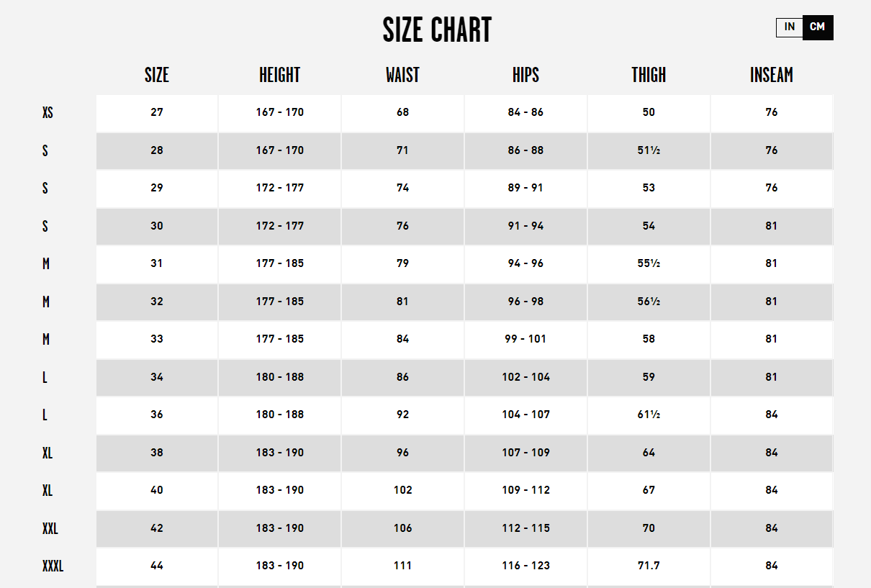Select the CM unit toggle
This screenshot has width=871, height=588.
(x=818, y=27)
